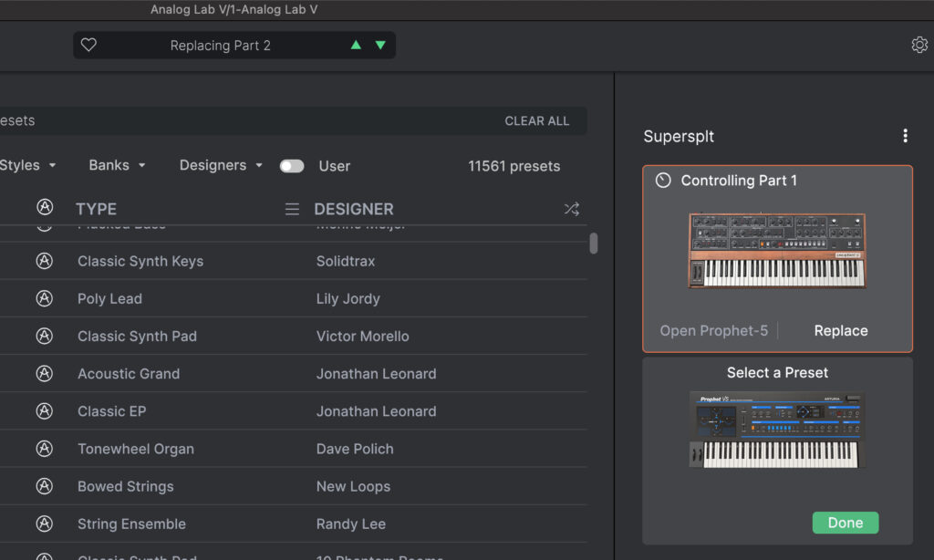Click the green Done button
Screen dimensions: 934x560
point(846,523)
